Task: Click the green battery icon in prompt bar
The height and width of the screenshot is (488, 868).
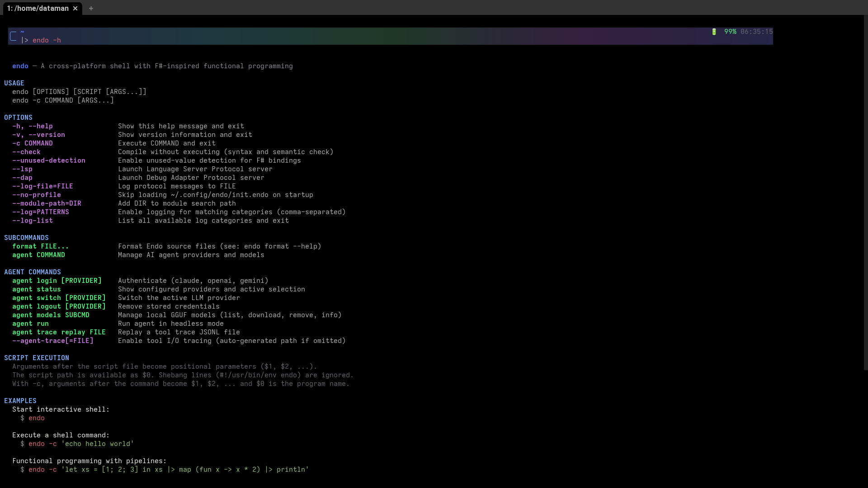Action: point(714,32)
